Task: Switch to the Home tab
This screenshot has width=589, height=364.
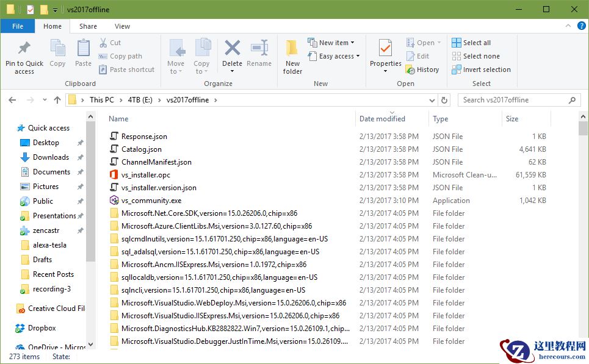Action: pyautogui.click(x=52, y=26)
